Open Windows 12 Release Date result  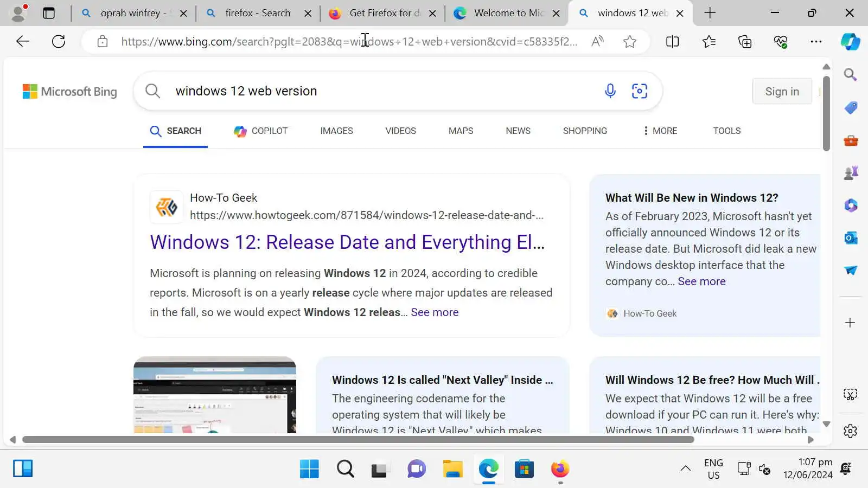pos(347,242)
